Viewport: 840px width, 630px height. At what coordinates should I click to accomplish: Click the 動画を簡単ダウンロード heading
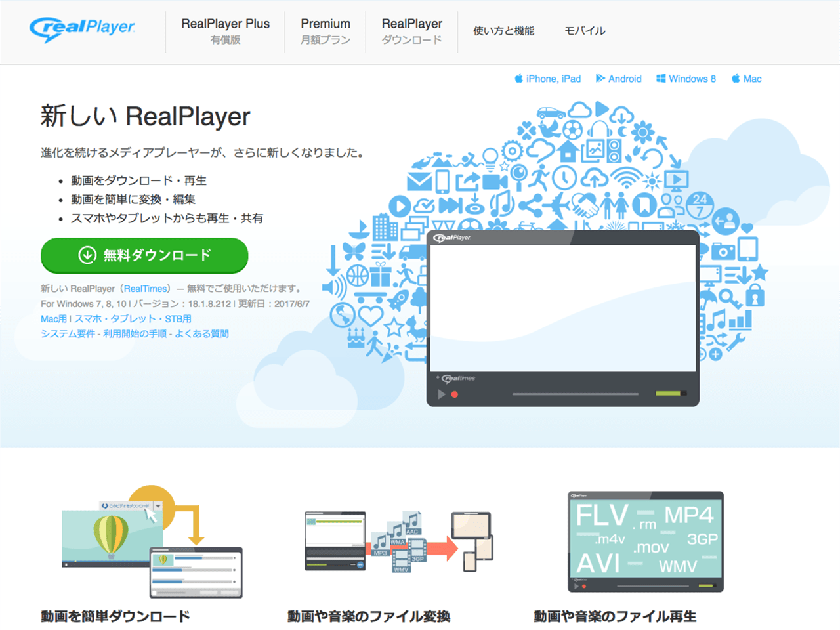click(115, 616)
